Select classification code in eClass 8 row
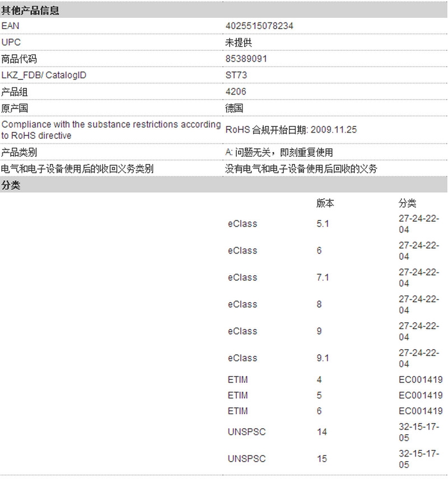 [x=419, y=304]
